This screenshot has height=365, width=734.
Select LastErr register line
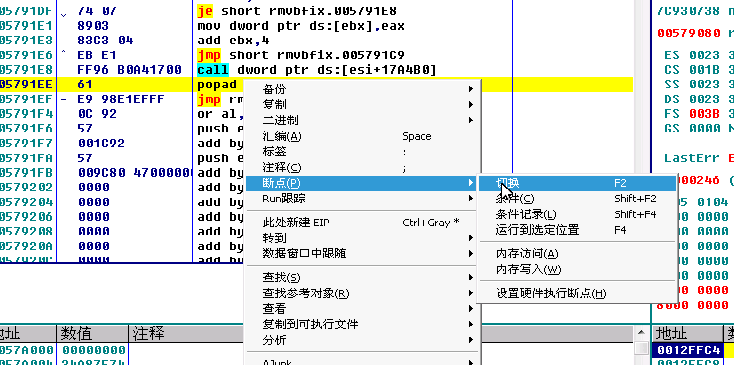click(x=698, y=158)
